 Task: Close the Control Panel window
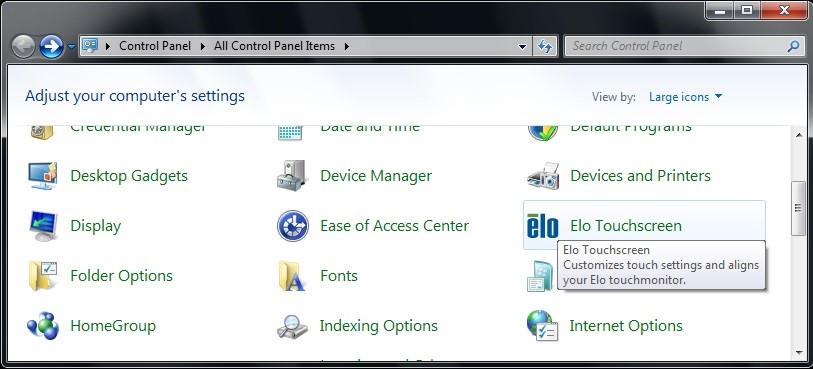(x=783, y=10)
